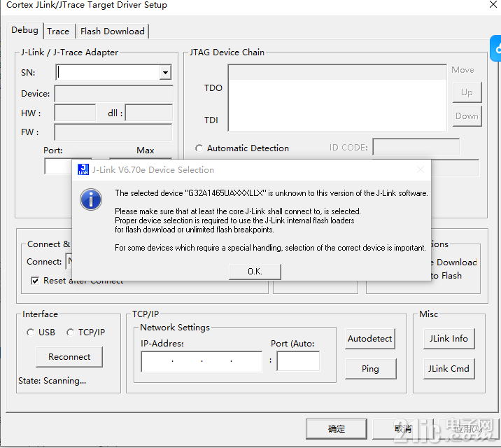The height and width of the screenshot is (448, 501).
Task: Click the Ping button
Action: point(371,369)
